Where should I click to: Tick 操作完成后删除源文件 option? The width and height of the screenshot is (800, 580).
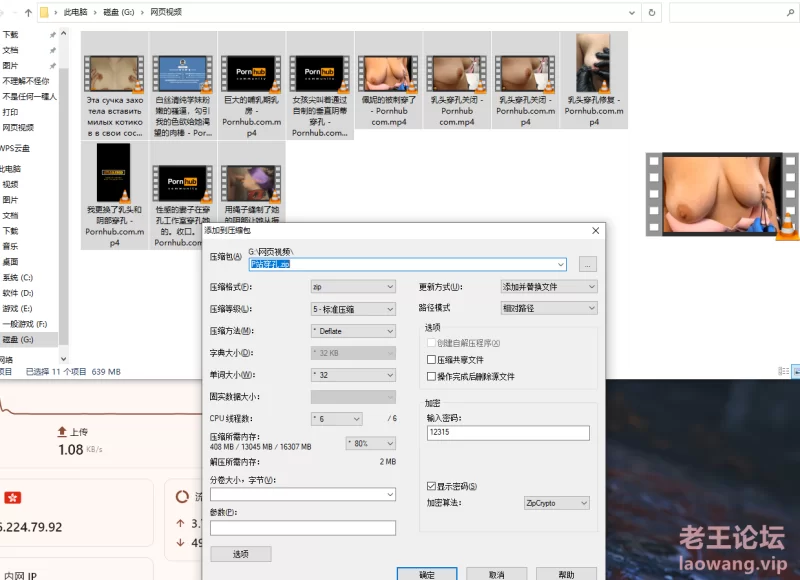431,376
